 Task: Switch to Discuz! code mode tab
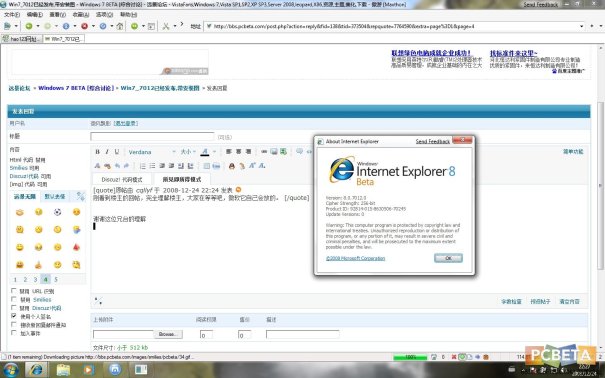(122, 179)
